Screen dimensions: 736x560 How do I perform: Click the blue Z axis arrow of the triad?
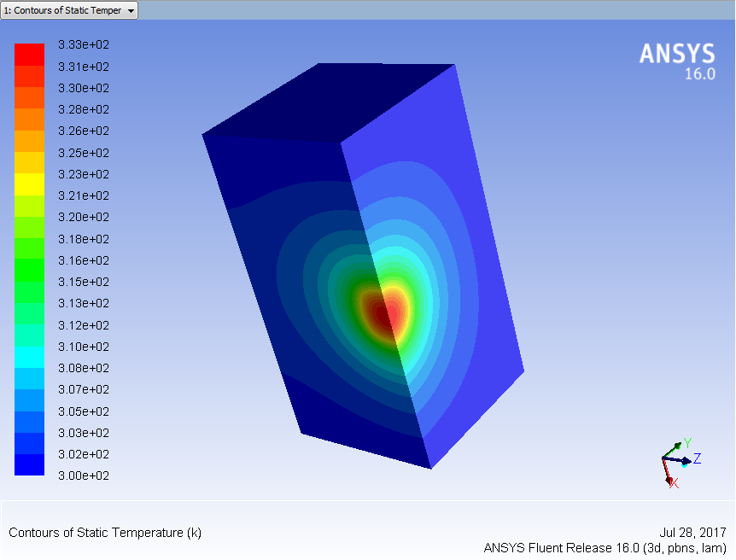click(x=685, y=459)
